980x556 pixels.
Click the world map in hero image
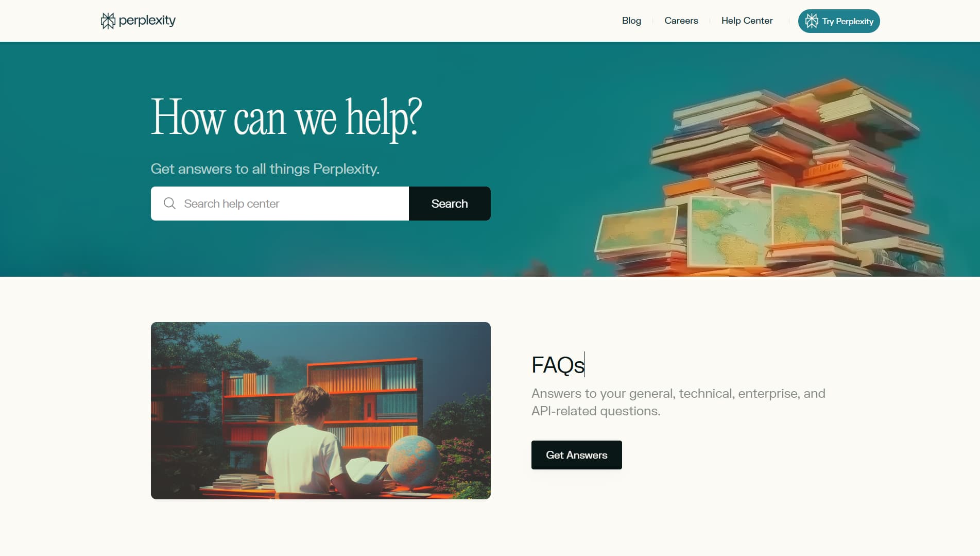730,229
